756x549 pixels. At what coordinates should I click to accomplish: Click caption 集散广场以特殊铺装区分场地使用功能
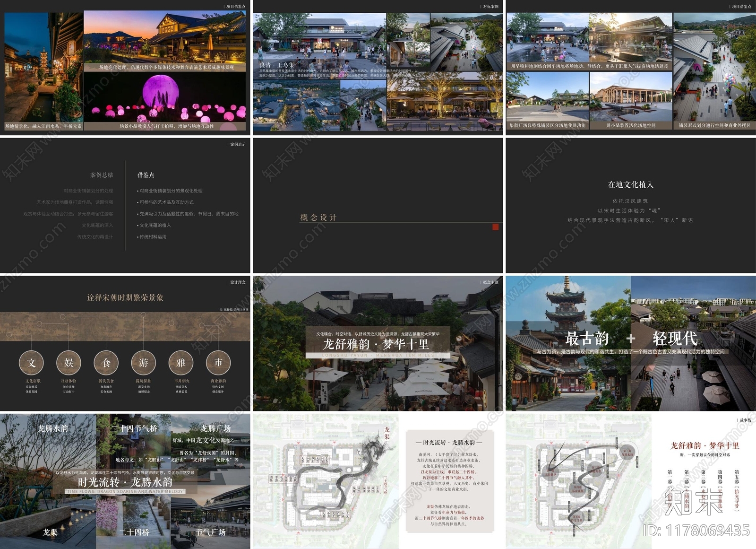coord(547,125)
